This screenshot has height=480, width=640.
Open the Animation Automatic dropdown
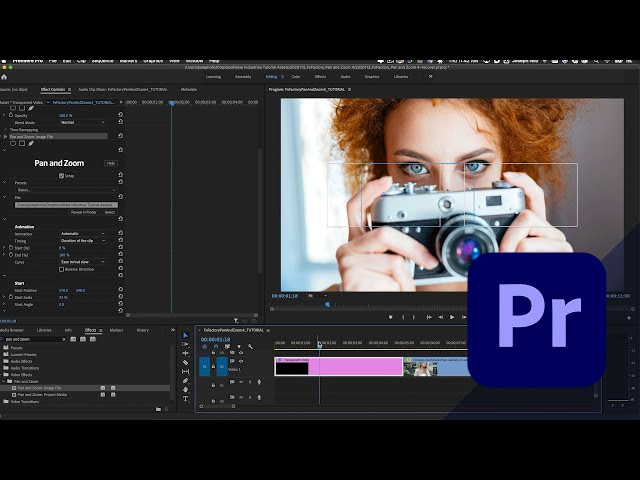pos(83,233)
